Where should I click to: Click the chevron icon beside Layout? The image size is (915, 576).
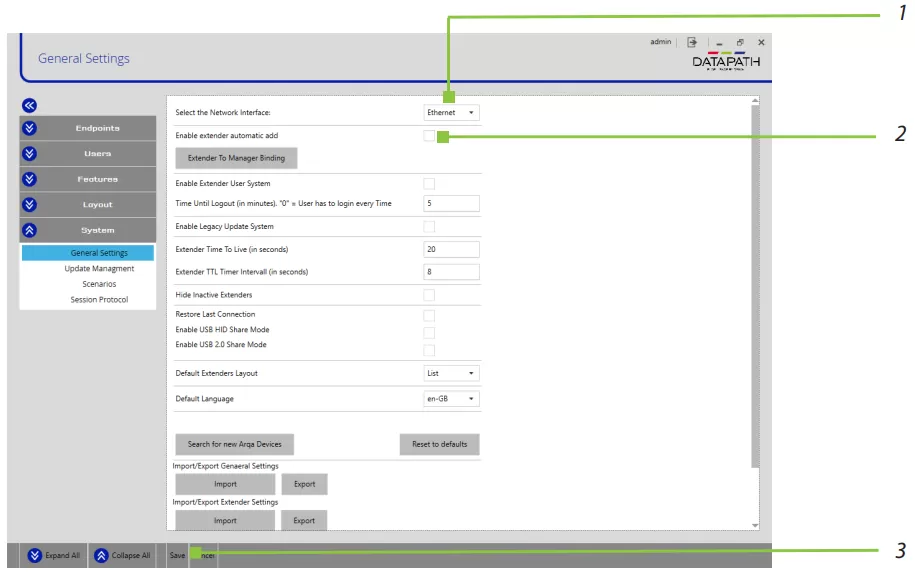(29, 205)
